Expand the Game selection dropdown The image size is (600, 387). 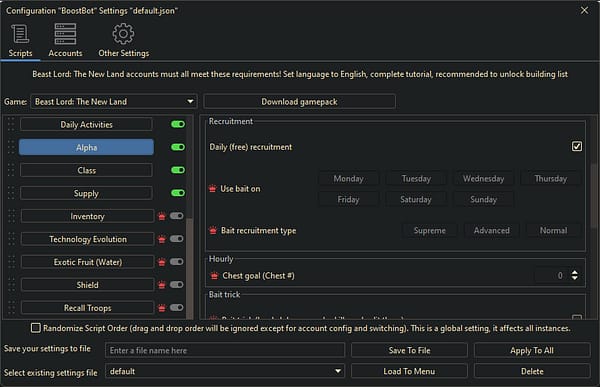point(114,102)
